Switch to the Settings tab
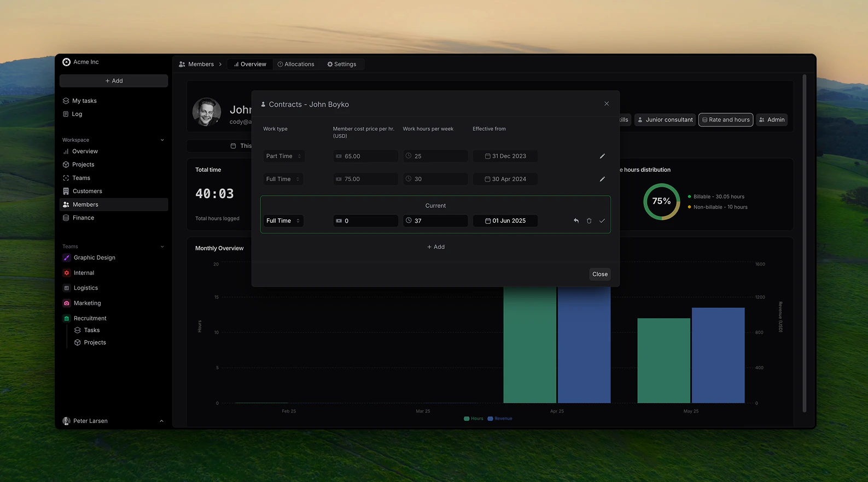 (x=342, y=64)
